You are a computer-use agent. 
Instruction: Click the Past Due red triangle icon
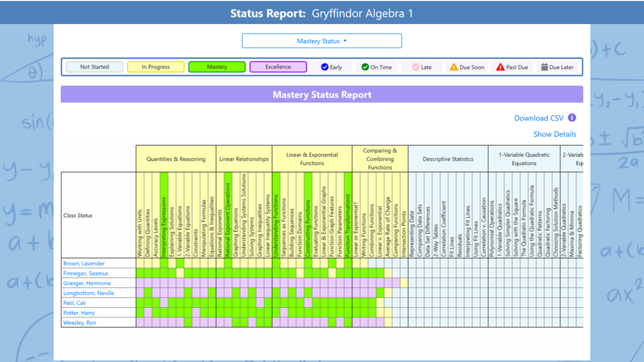point(500,67)
